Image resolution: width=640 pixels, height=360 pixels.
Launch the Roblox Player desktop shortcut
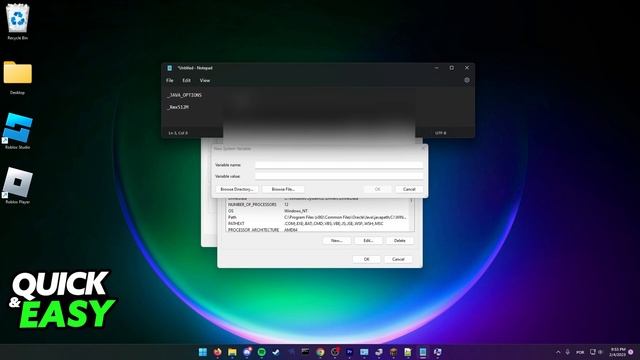[18, 185]
